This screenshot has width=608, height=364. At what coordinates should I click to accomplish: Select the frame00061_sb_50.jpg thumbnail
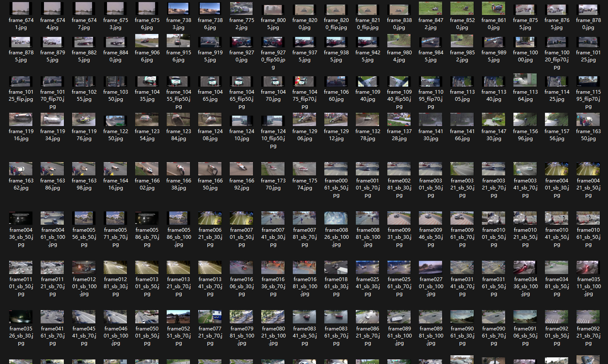pyautogui.click(x=336, y=169)
